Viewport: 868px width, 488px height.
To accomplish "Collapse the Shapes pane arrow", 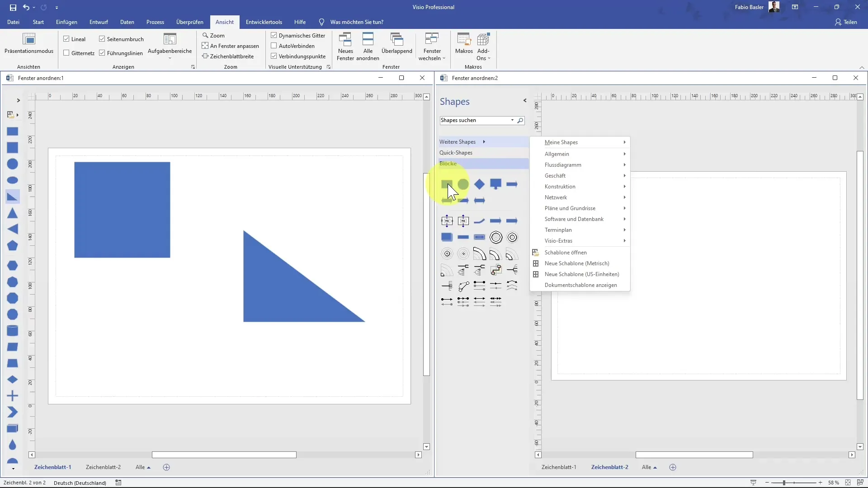I will pos(525,100).
